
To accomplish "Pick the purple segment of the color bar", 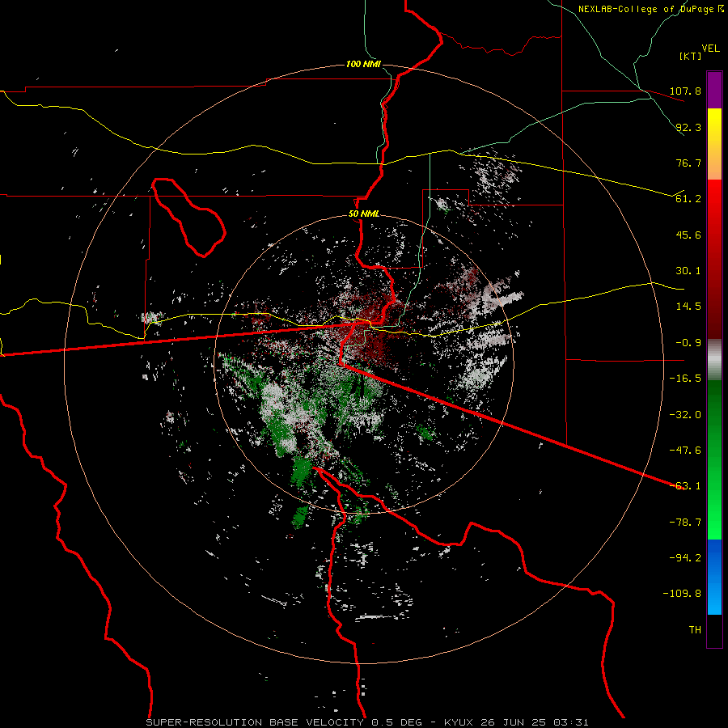I will [x=714, y=91].
